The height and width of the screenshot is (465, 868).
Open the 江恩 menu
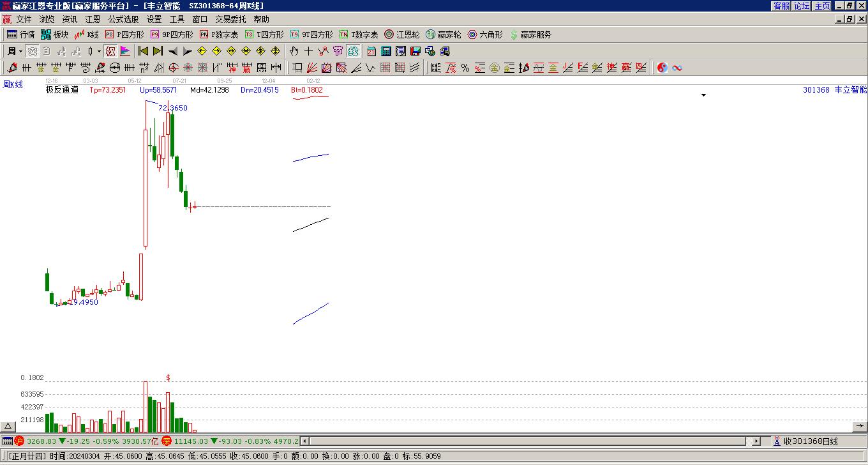[x=93, y=20]
